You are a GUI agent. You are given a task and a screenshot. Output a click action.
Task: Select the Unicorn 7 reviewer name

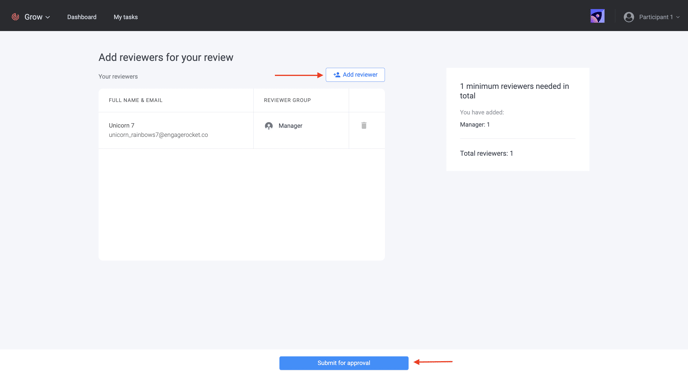(x=122, y=125)
